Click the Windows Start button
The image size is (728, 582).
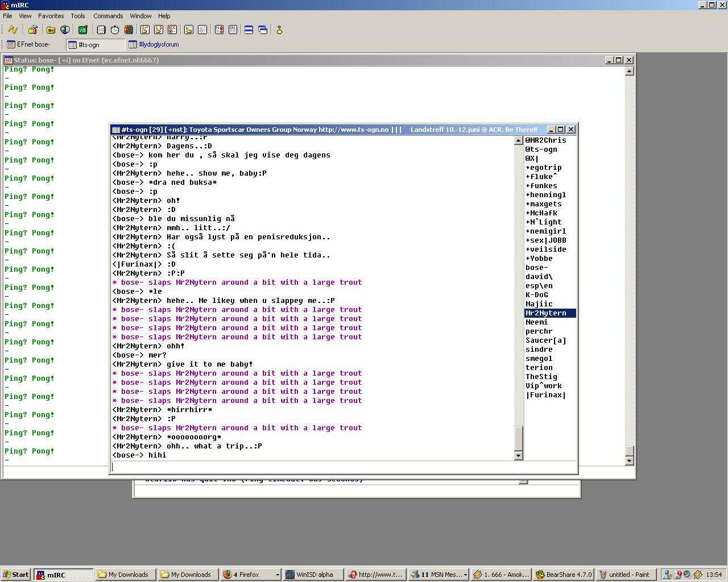16,575
